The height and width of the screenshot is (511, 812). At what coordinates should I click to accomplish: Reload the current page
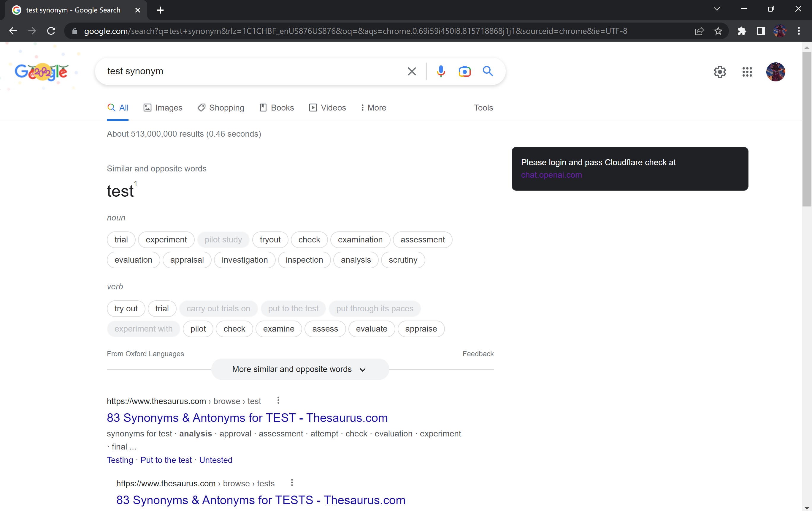pyautogui.click(x=51, y=31)
